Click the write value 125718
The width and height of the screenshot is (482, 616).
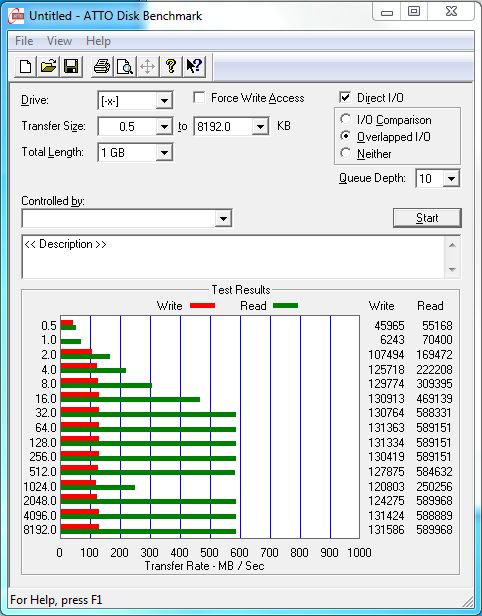coord(387,370)
